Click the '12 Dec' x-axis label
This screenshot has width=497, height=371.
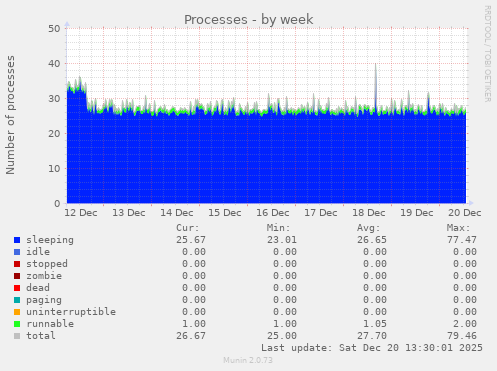[81, 213]
